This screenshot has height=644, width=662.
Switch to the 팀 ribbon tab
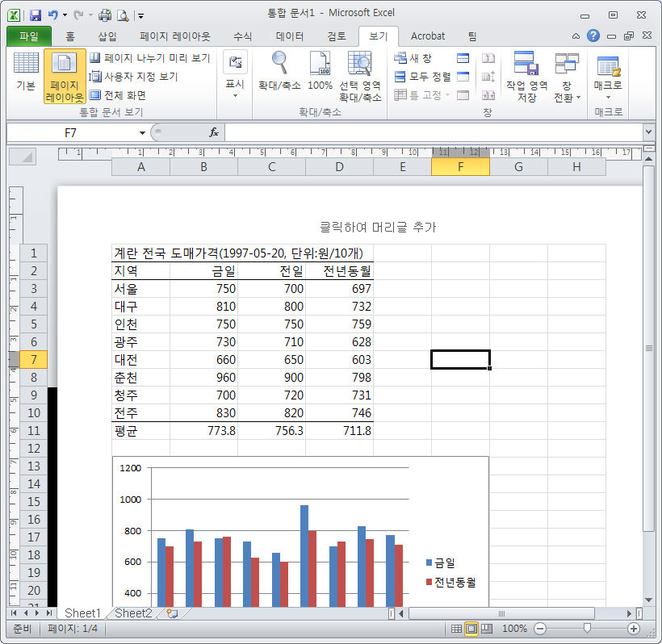point(472,36)
